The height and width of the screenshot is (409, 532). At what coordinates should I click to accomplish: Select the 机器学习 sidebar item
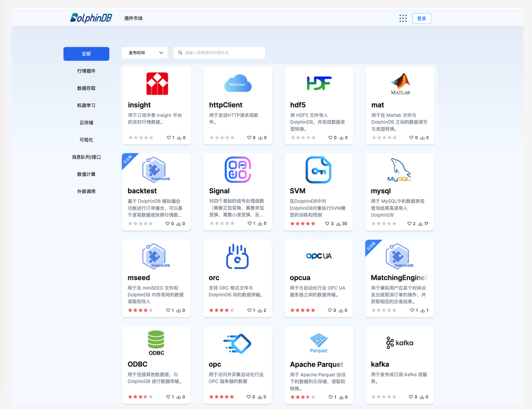[x=86, y=105]
